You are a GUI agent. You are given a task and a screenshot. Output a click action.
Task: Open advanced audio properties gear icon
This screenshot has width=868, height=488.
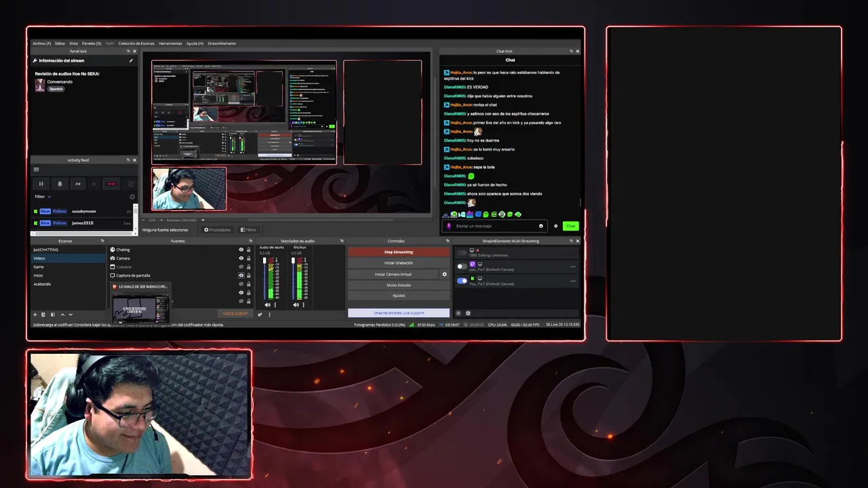pyautogui.click(x=260, y=314)
